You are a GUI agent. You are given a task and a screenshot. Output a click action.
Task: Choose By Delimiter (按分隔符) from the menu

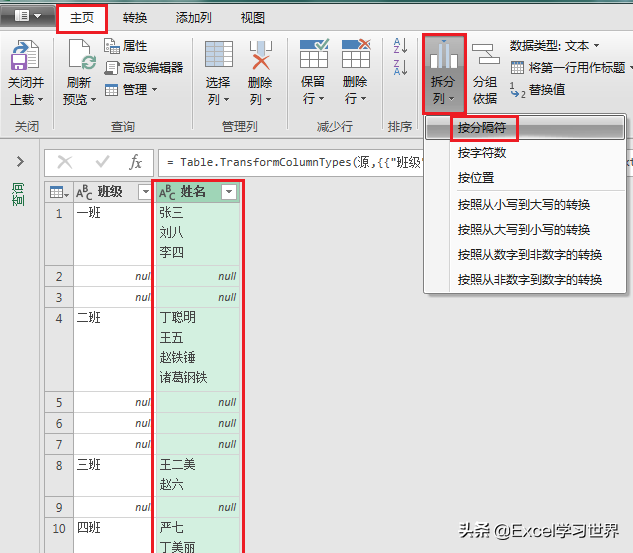click(x=525, y=128)
